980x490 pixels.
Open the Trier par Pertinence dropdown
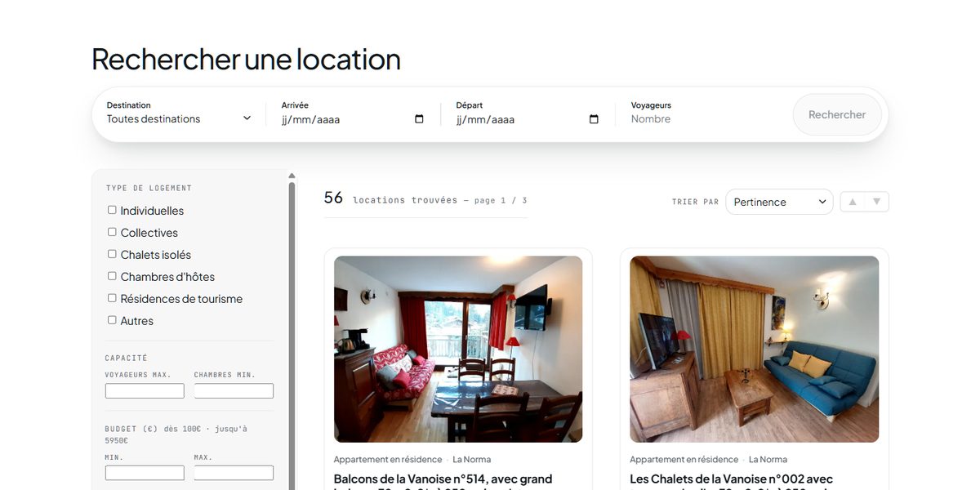pos(779,202)
